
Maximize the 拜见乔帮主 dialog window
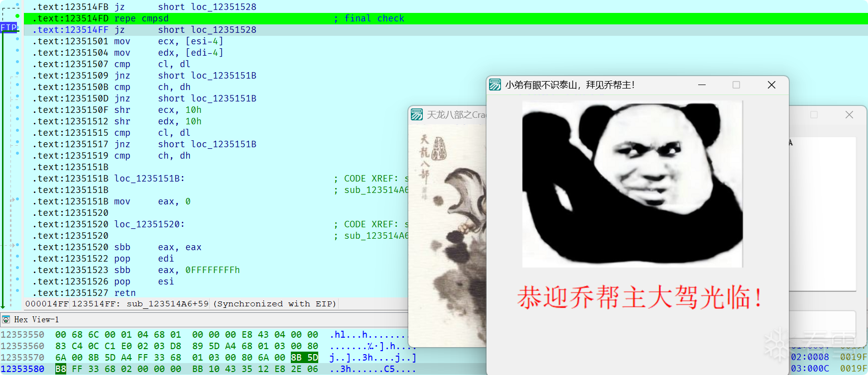click(736, 85)
